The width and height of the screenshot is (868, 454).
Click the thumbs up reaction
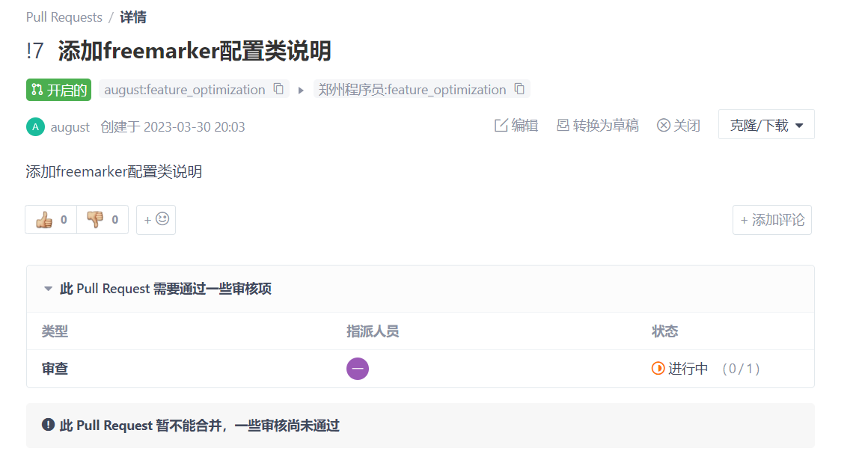[51, 220]
